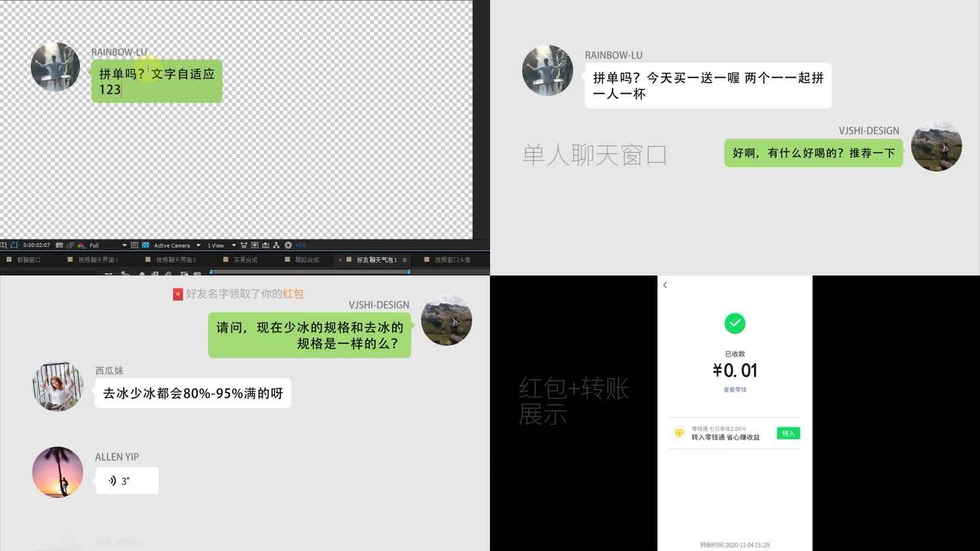Viewport: 980px width, 551px height.
Task: Open the Active Camera view dropdown
Action: 177,245
